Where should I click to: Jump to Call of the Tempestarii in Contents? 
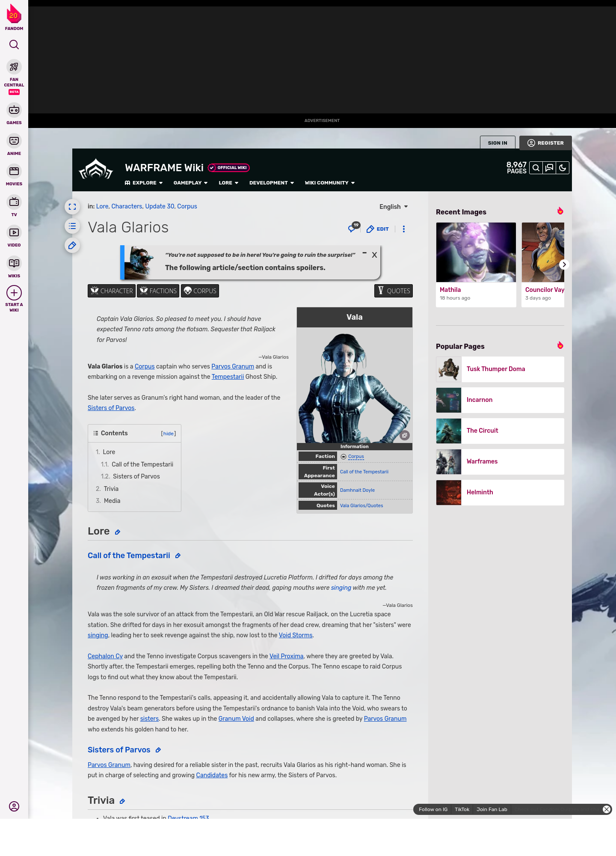tap(142, 464)
